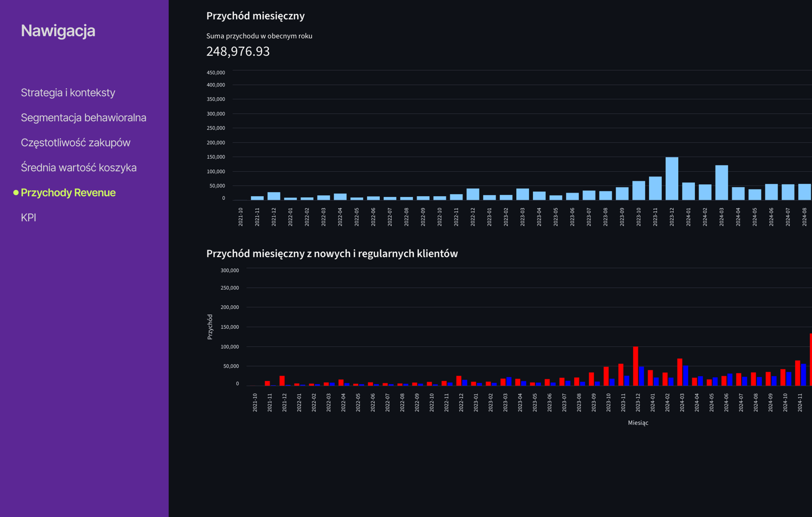
Task: Select the 2023-11 bar in the monthly chart
Action: coord(655,188)
